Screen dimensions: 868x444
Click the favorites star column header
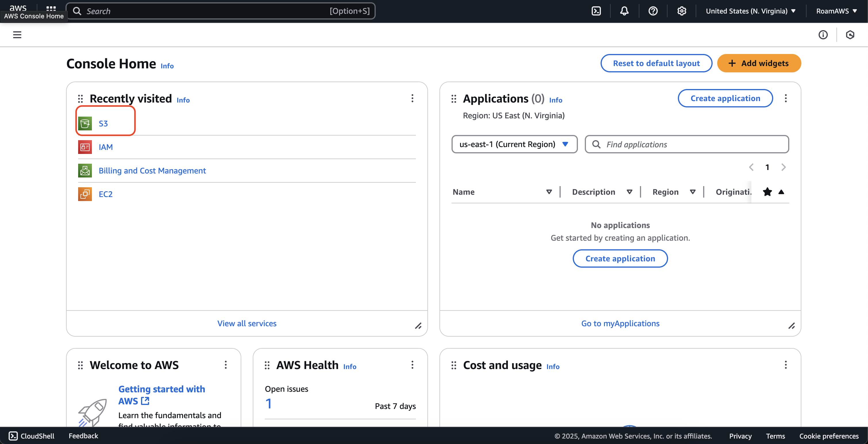767,192
